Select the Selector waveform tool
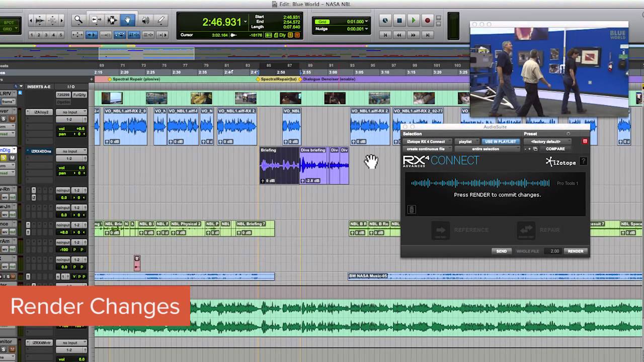 point(112,20)
